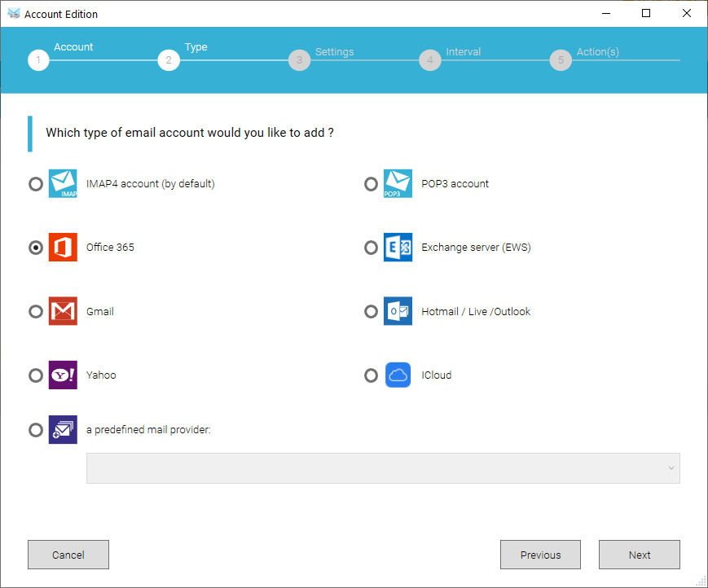Click the 'Settings' step label
The height and width of the screenshot is (588, 708).
tap(334, 52)
